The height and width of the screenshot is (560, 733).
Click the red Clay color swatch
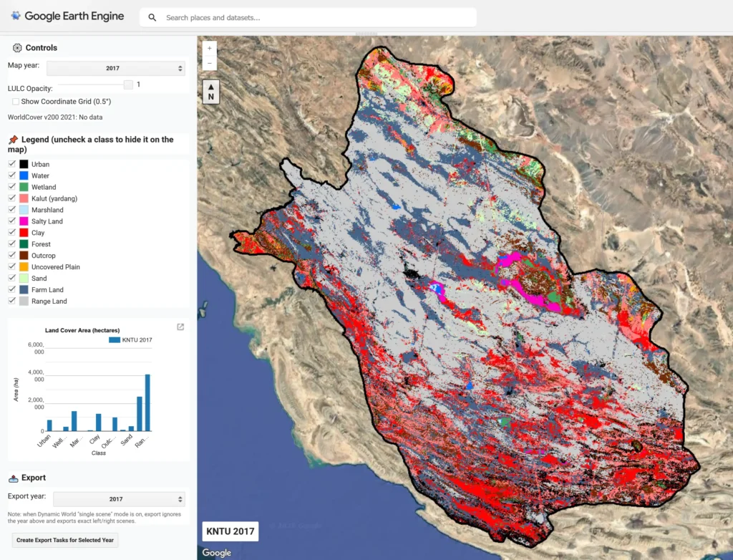(24, 233)
